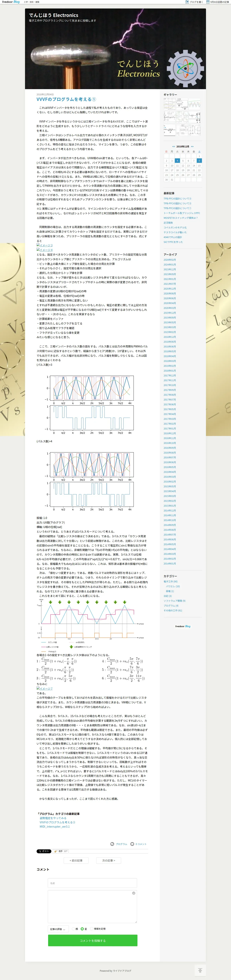Click the livedoor Blog banner in sidebar
Image resolution: width=231 pixels, height=980 pixels.
click(183, 627)
